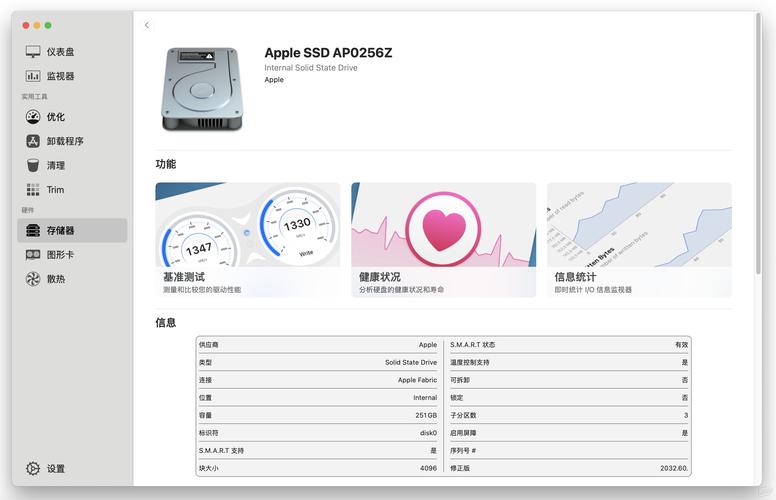The width and height of the screenshot is (776, 500).
Task: Click the 存储器 sidebar label
Action: [60, 230]
